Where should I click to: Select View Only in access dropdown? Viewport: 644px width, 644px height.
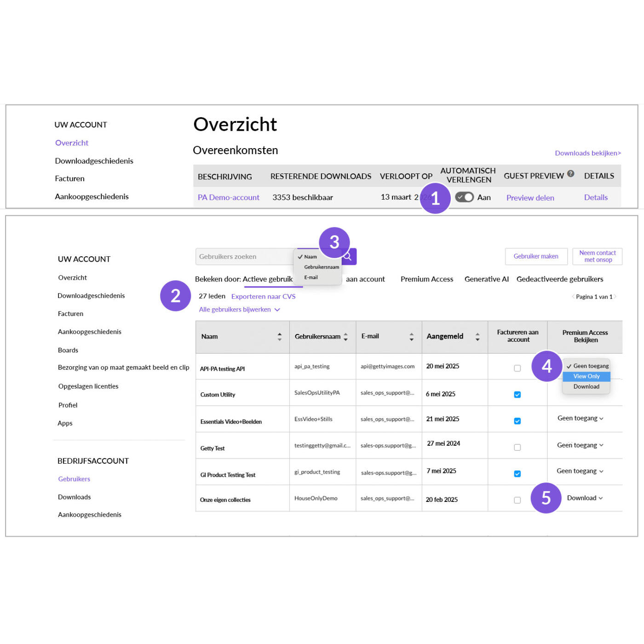click(x=586, y=376)
